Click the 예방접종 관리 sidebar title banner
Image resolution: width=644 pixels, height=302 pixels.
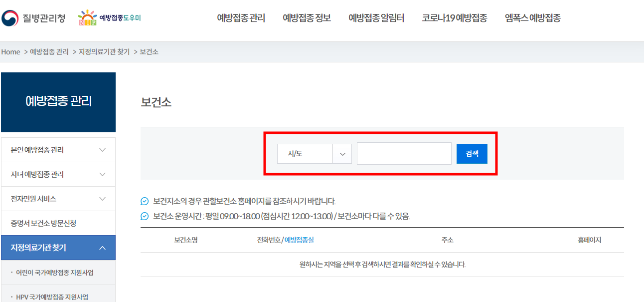pos(58,102)
